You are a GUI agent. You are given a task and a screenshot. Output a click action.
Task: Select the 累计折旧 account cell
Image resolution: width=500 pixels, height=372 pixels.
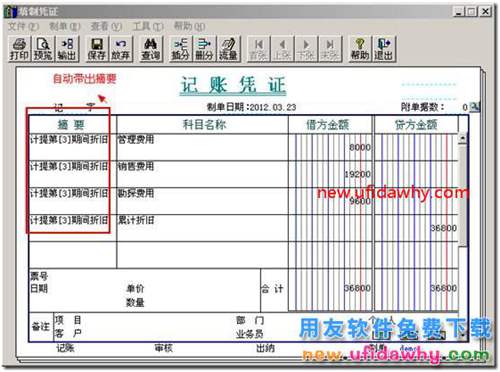(x=202, y=228)
